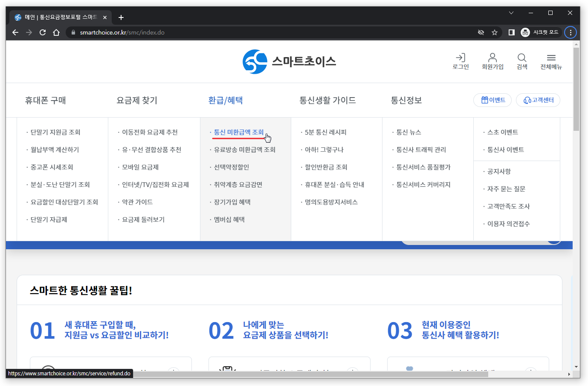Select 단말기 자급제
Screen dimensions: 588x386
[49, 219]
